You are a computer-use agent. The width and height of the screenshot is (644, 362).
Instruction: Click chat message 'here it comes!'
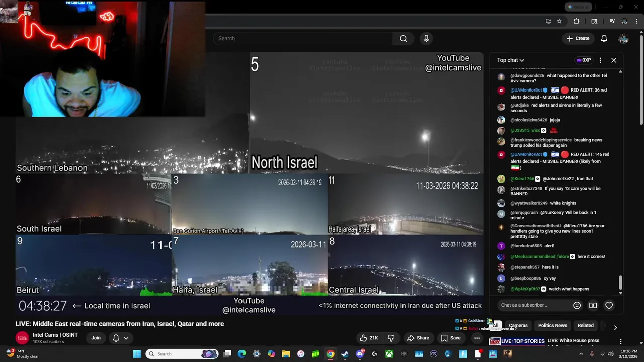tap(591, 257)
